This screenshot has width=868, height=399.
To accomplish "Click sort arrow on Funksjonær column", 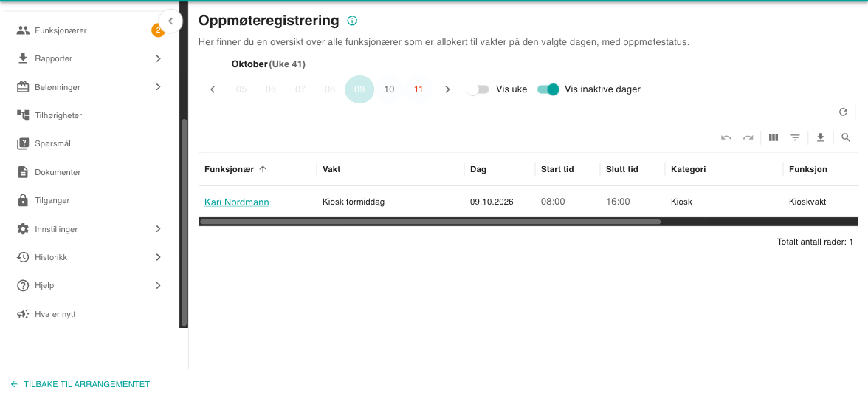I will (263, 170).
